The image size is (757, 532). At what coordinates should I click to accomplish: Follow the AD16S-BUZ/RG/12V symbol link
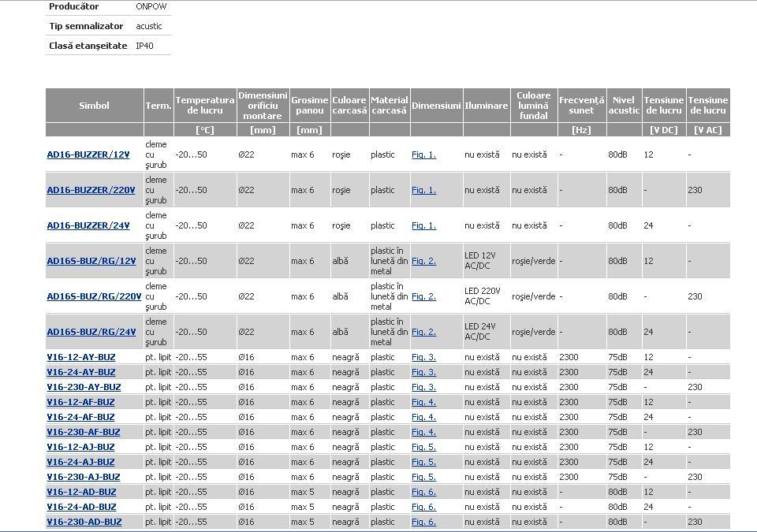91,261
